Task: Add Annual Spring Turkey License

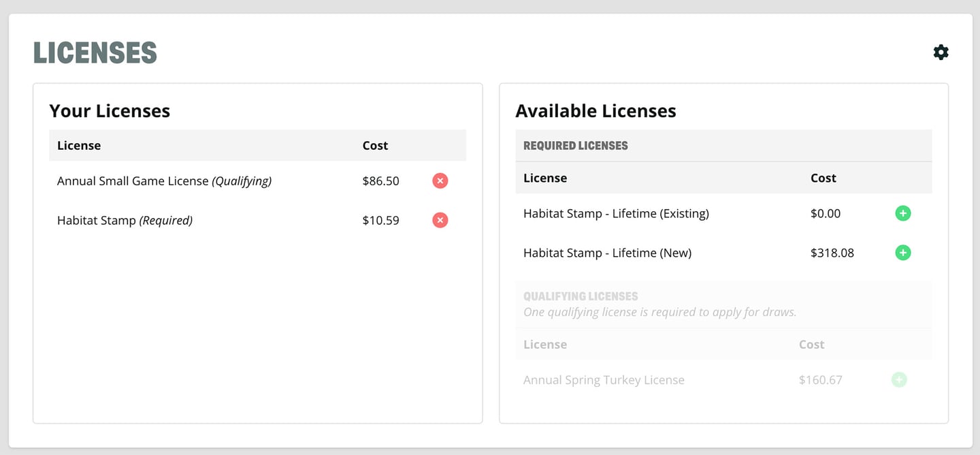Action: click(x=899, y=380)
